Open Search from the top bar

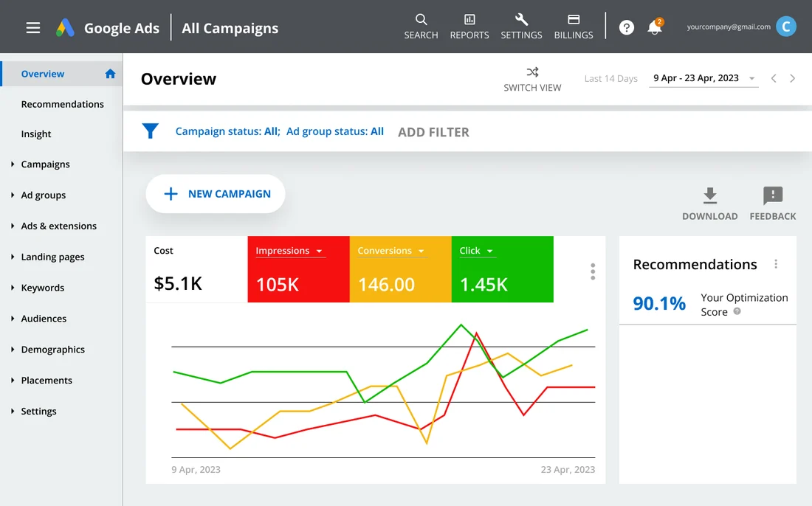421,27
